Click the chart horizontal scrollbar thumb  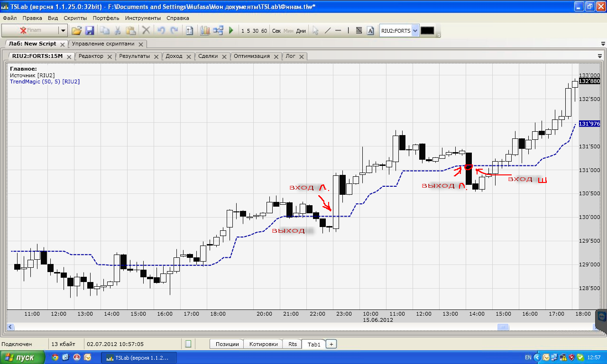coord(503,327)
